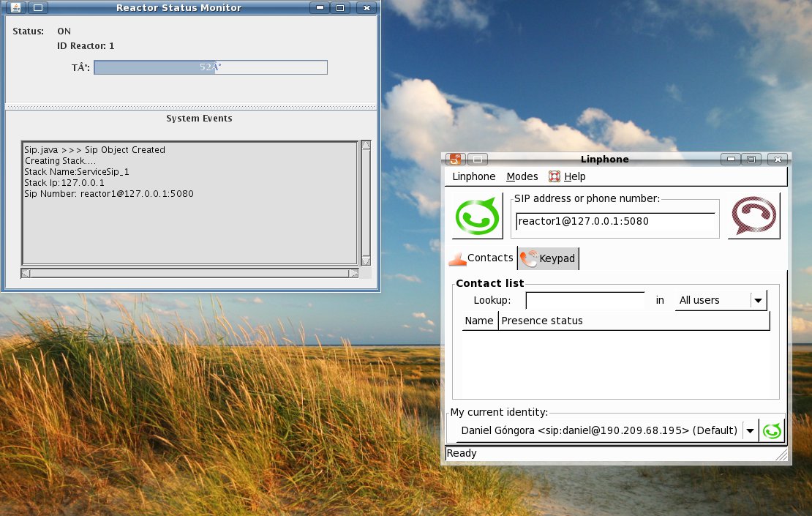Click the SIP address input field
Viewport: 812px width, 516px height.
coord(615,221)
